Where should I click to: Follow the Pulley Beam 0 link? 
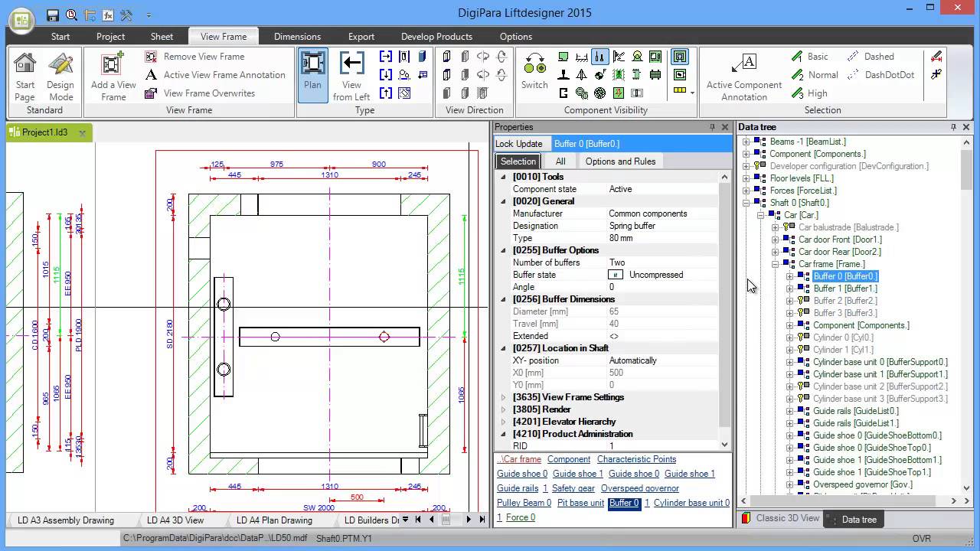(x=524, y=503)
